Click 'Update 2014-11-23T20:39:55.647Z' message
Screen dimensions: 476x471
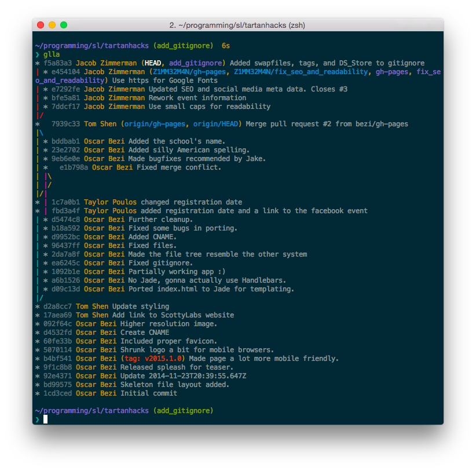click(x=184, y=376)
